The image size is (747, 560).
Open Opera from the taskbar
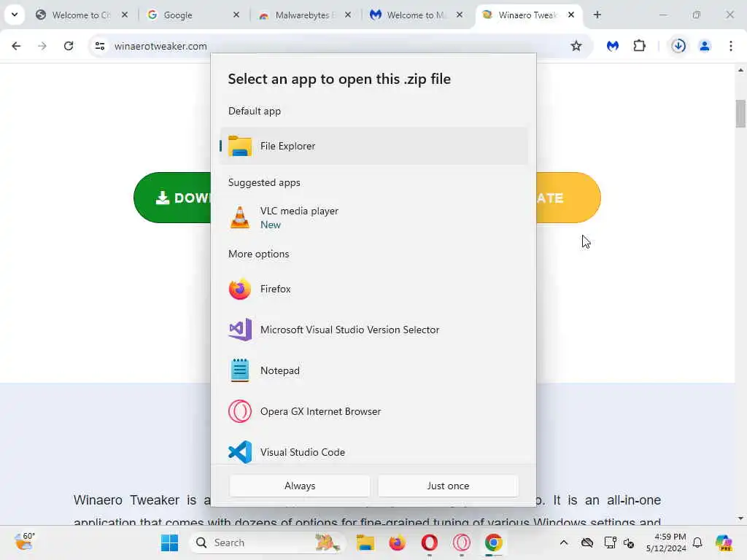(x=429, y=542)
